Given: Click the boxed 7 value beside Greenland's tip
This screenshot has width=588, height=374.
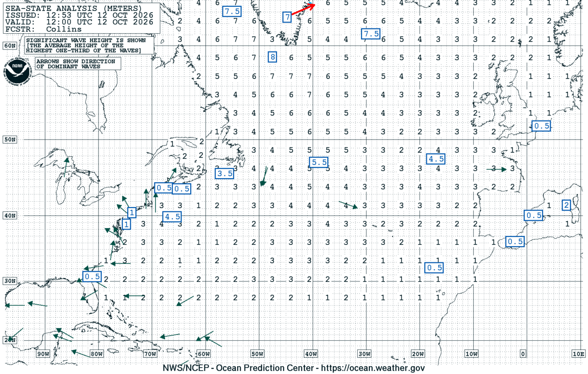Looking at the screenshot, I should (288, 18).
